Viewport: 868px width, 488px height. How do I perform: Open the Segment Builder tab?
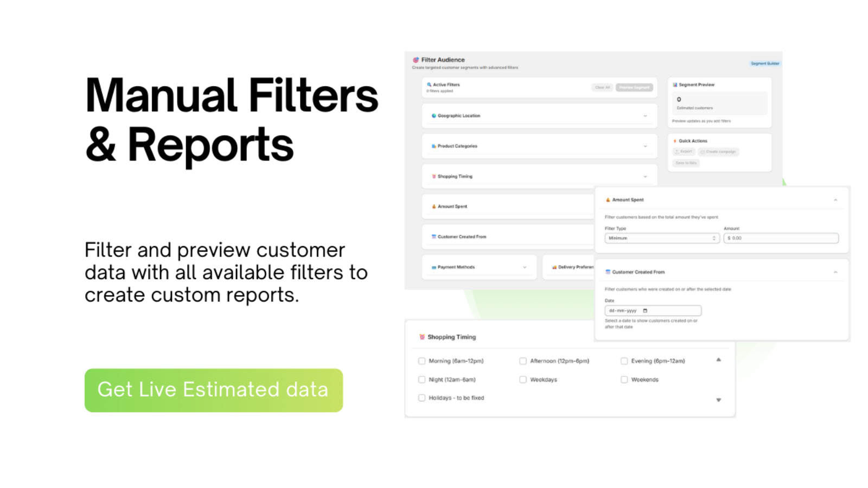[x=764, y=63]
